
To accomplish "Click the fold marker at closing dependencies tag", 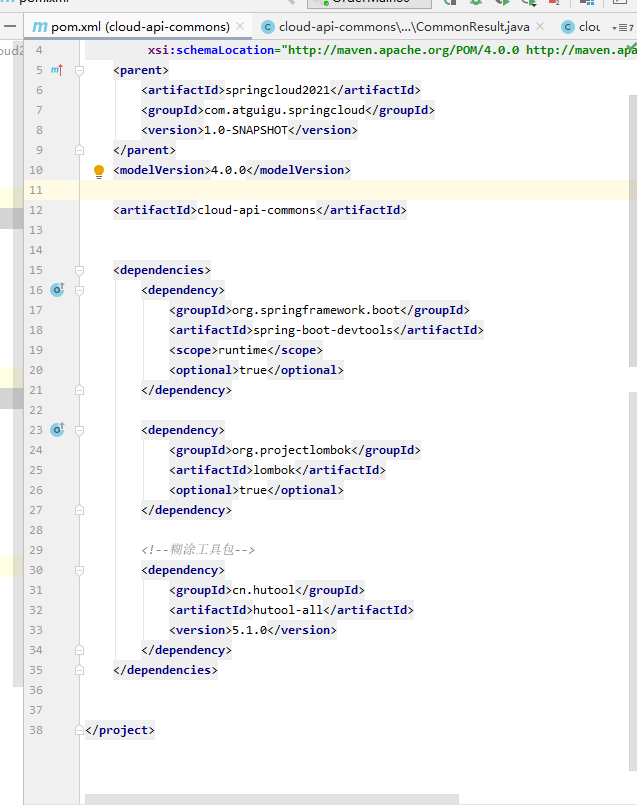I will (x=80, y=670).
